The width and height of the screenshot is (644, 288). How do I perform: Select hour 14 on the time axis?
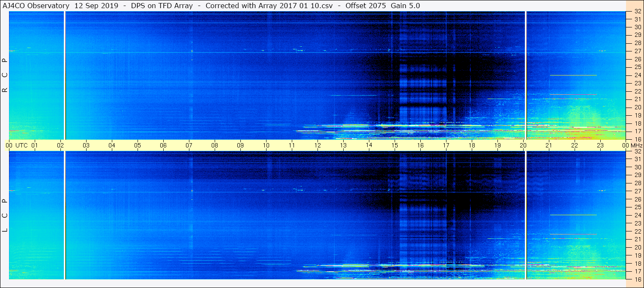pyautogui.click(x=369, y=145)
